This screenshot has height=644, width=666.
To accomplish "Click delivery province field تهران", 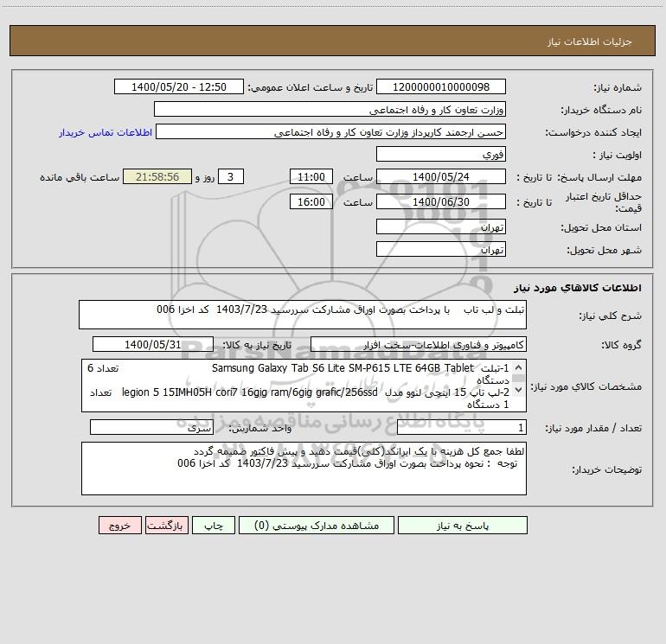I will (441, 226).
